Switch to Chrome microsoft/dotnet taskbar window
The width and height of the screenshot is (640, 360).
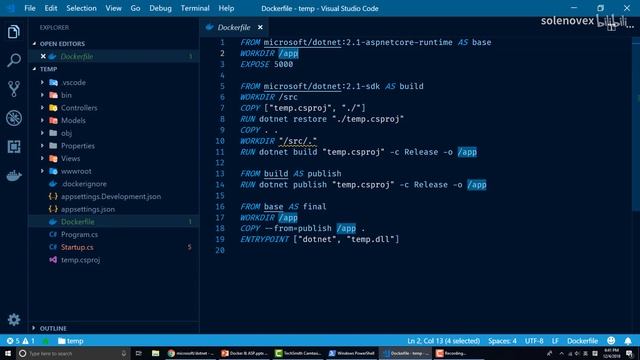(x=191, y=353)
